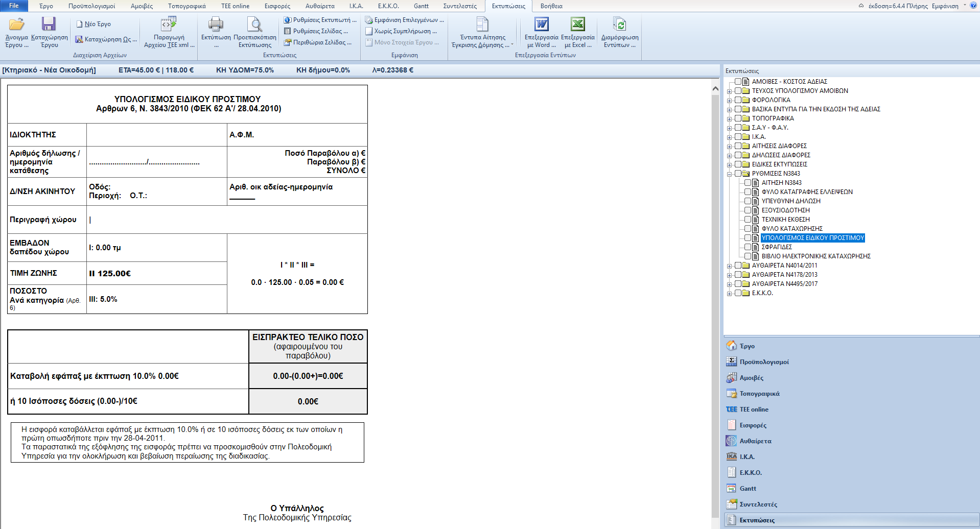Click Edit with Excel icon
Image resolution: width=980 pixels, height=529 pixels.
(x=577, y=24)
